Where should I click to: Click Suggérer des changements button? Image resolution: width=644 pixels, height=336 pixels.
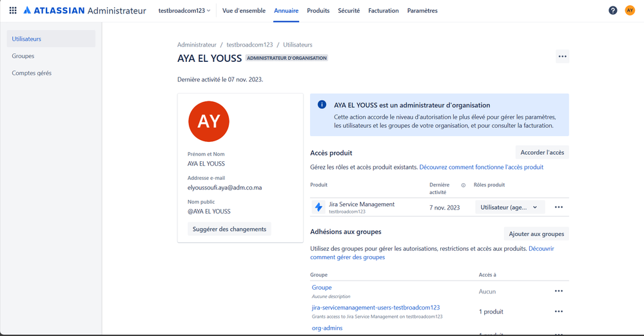coord(229,229)
